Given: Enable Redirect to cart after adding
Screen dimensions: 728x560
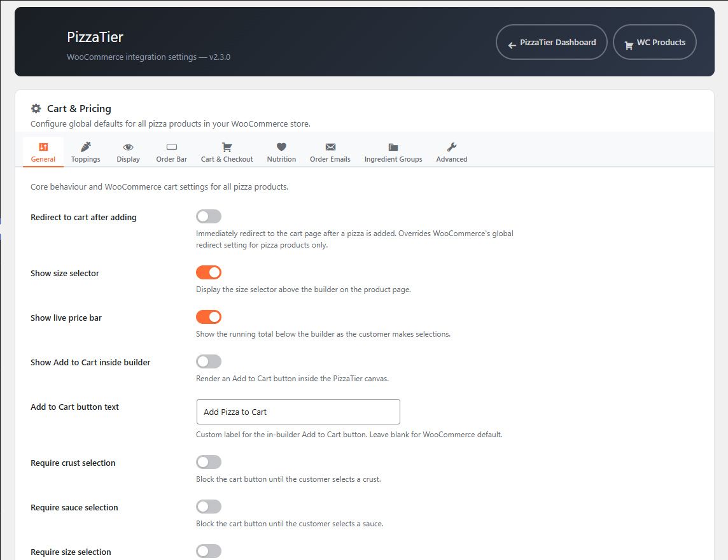Looking at the screenshot, I should (209, 216).
